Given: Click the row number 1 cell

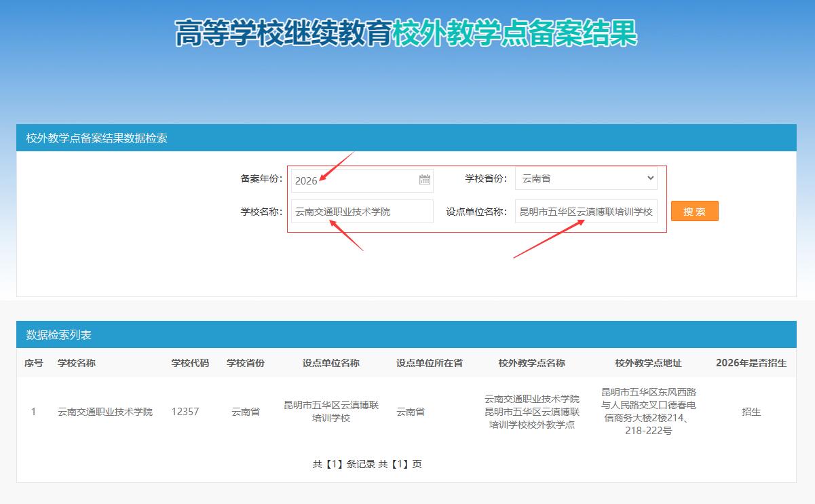Looking at the screenshot, I should point(33,412).
